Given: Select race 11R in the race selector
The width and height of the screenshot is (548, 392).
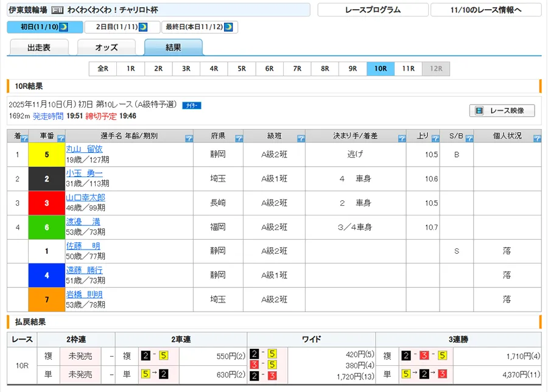Looking at the screenshot, I should 408,69.
